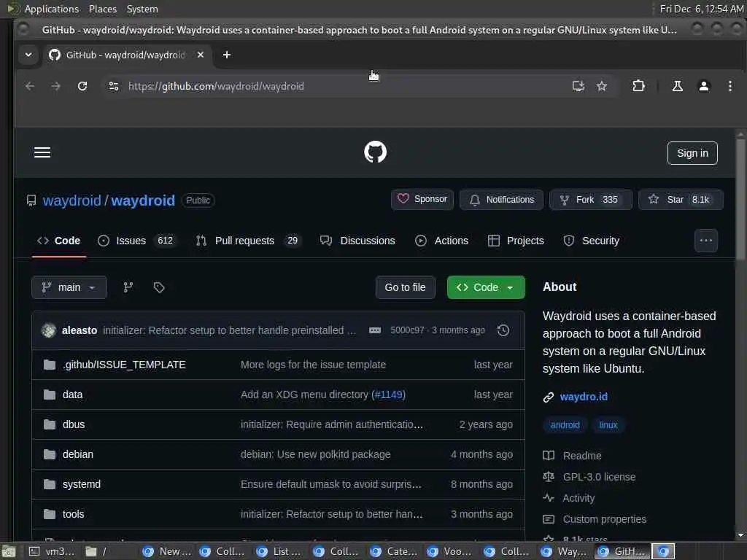The height and width of the screenshot is (560, 747).
Task: Open the dbus folder
Action: pos(74,425)
